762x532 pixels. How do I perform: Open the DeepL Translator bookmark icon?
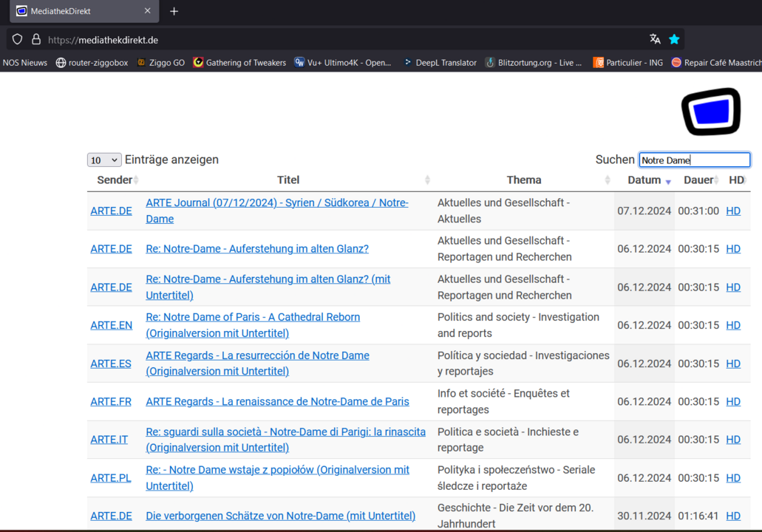409,63
